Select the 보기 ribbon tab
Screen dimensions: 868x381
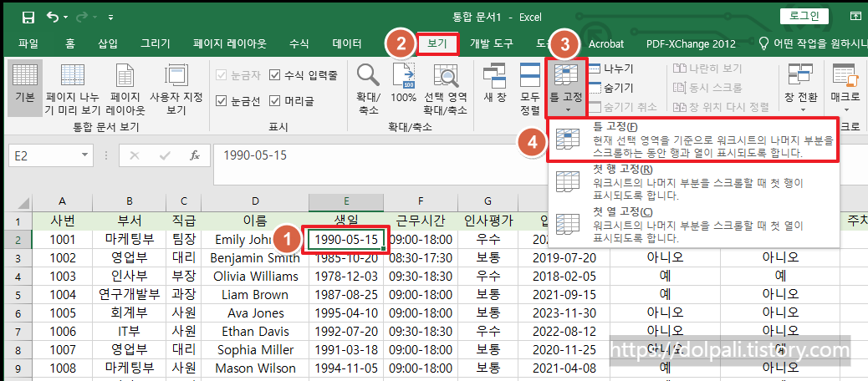tap(437, 43)
